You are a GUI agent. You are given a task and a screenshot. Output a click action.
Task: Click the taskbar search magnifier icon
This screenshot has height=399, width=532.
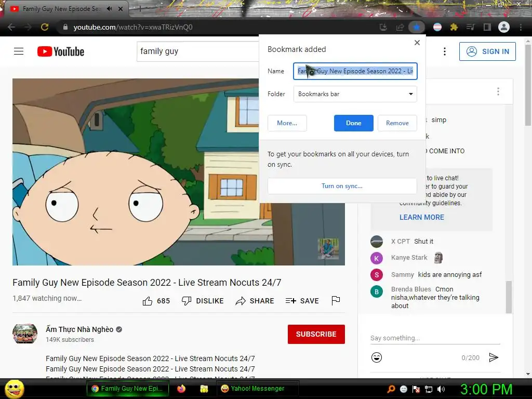pyautogui.click(x=391, y=389)
